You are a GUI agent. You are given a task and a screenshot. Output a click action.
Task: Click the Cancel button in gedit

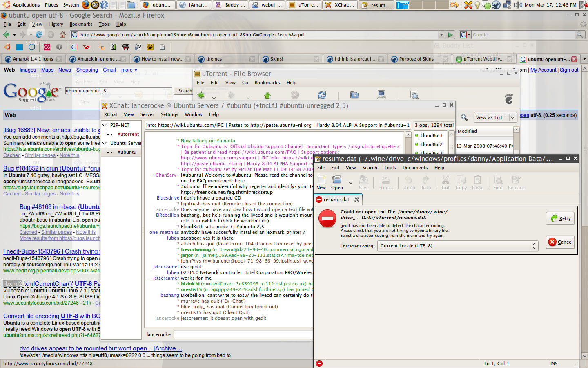coord(560,242)
